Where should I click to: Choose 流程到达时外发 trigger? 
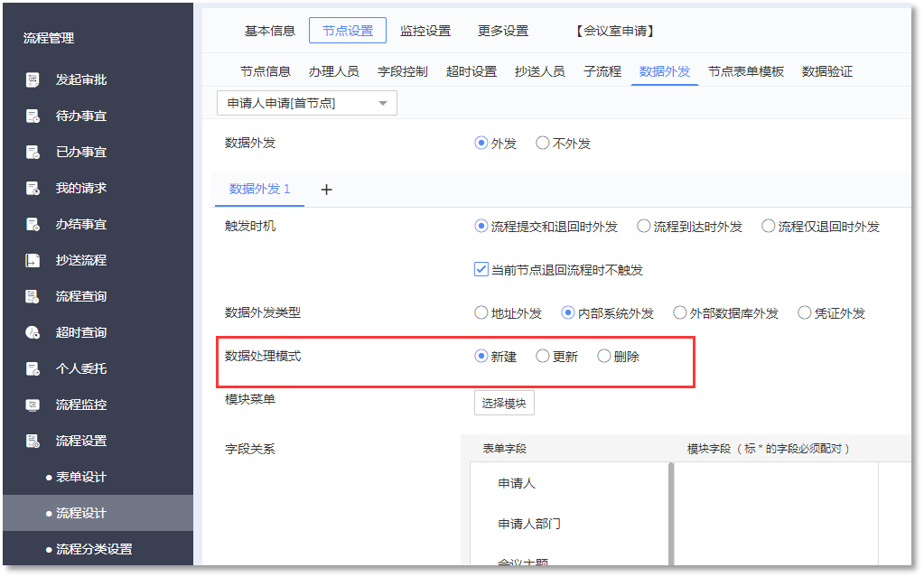pyautogui.click(x=643, y=227)
